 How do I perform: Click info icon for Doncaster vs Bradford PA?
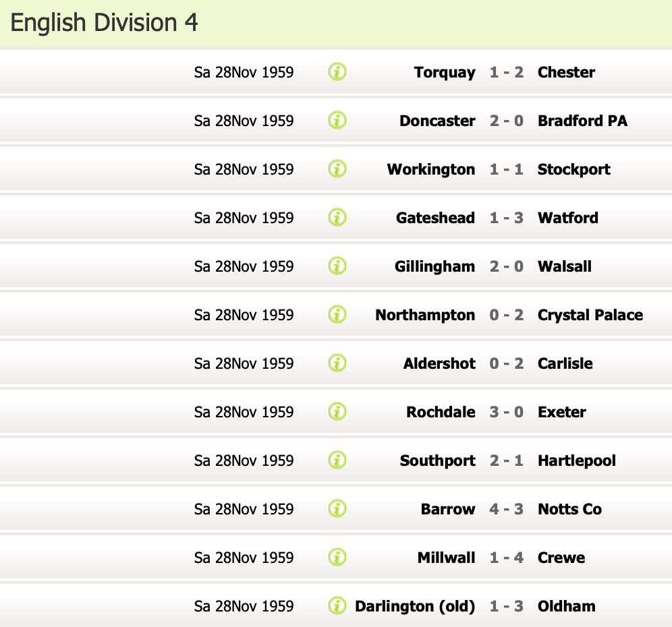tap(337, 120)
